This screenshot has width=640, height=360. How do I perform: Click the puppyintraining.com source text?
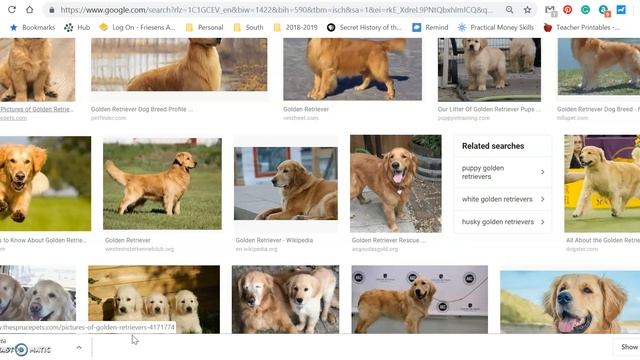[x=464, y=118]
